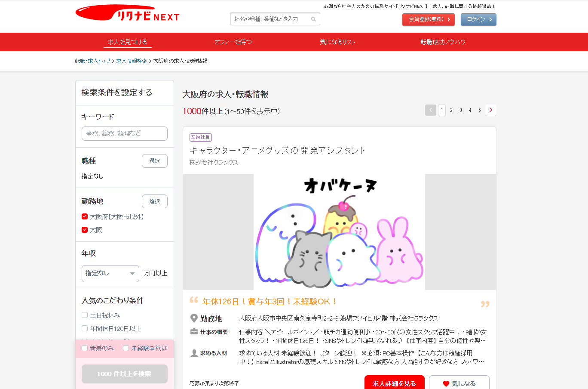Follow the 求人情報検索 breadcrumb link

pyautogui.click(x=132, y=61)
